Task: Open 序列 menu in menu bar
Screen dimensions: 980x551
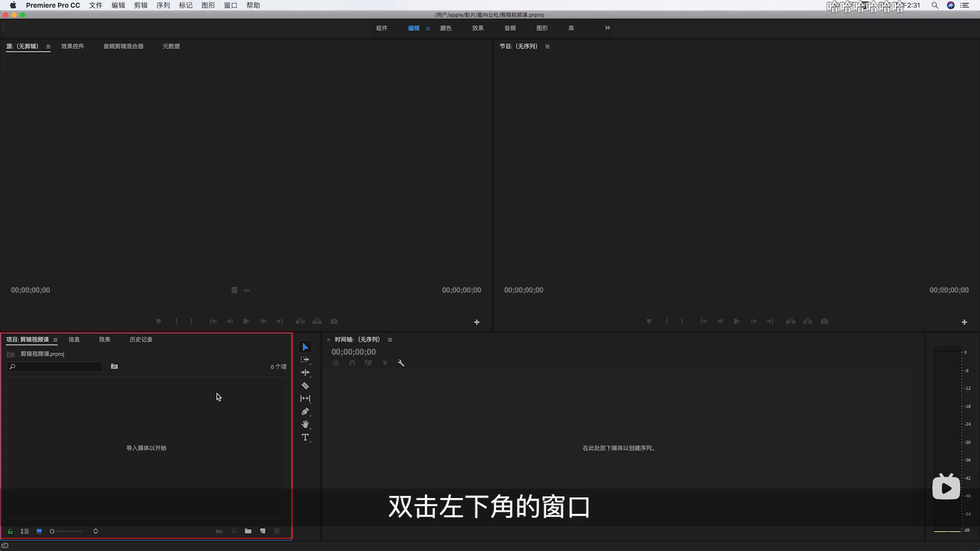Action: [x=163, y=5]
